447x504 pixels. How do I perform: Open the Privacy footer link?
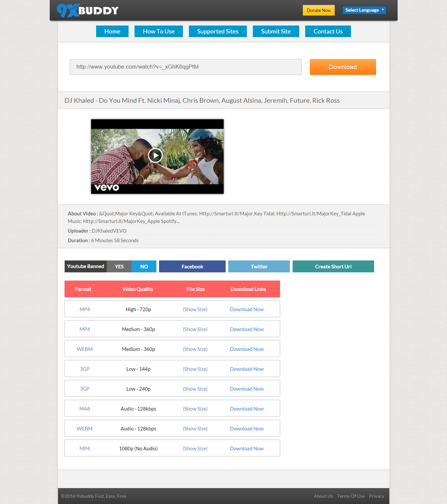tap(377, 496)
